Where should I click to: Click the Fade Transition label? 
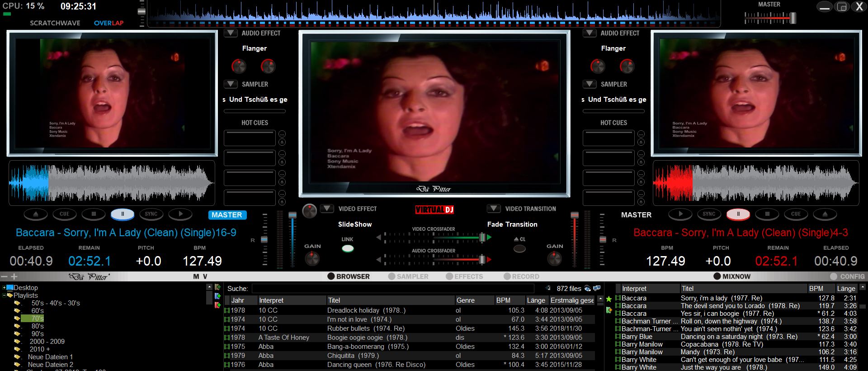click(x=512, y=224)
